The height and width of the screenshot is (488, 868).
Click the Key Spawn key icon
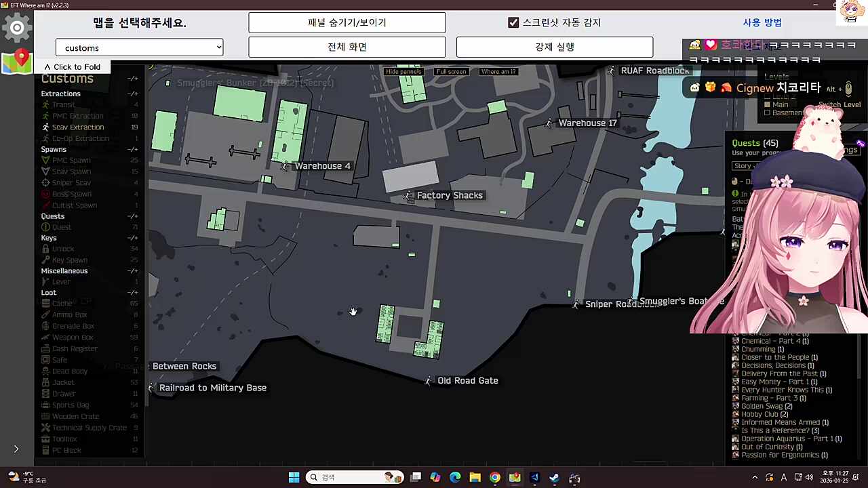(45, 260)
